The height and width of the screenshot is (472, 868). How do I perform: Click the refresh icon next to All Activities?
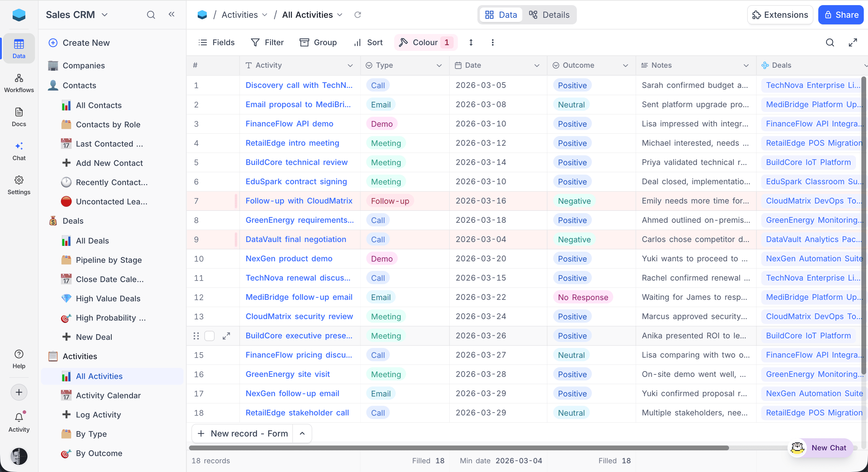tap(357, 15)
